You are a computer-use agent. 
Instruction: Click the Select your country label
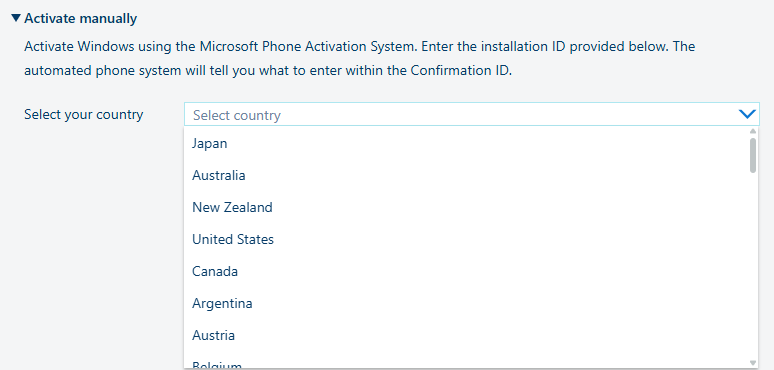tap(83, 114)
